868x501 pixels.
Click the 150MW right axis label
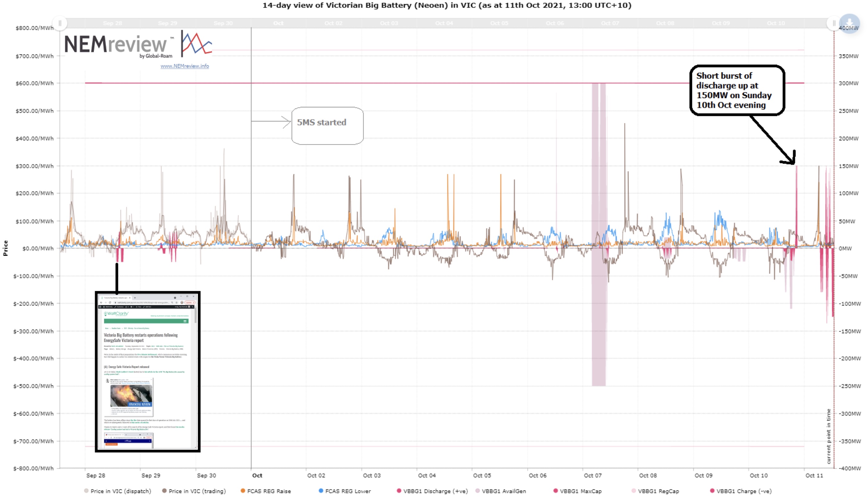point(848,166)
